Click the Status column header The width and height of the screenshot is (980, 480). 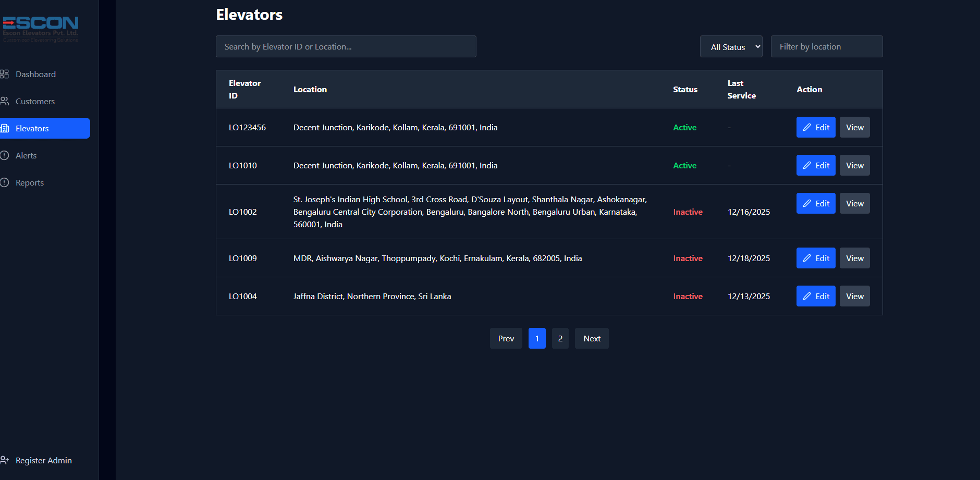[685, 89]
